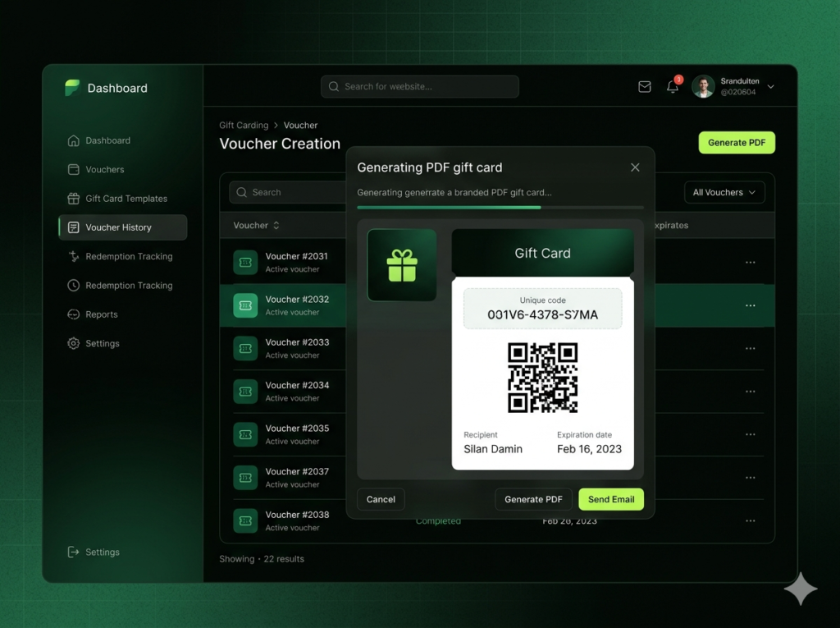Close the Generating PDF gift card dialog

635,167
